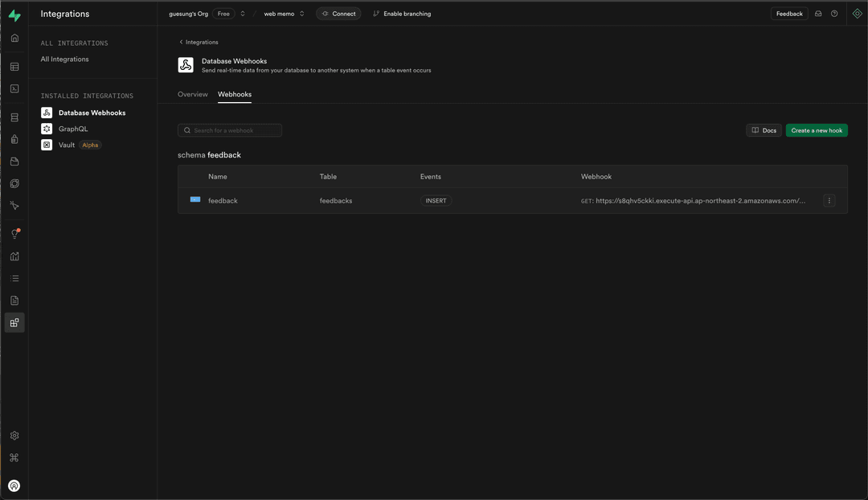The width and height of the screenshot is (868, 500).
Task: Open the notifications inbox icon
Action: tap(818, 14)
